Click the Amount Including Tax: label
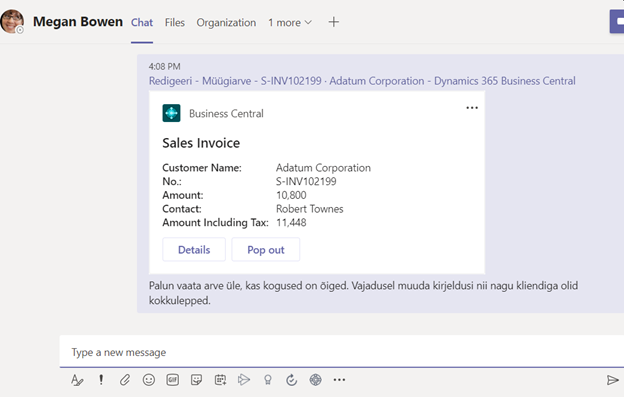 (215, 222)
